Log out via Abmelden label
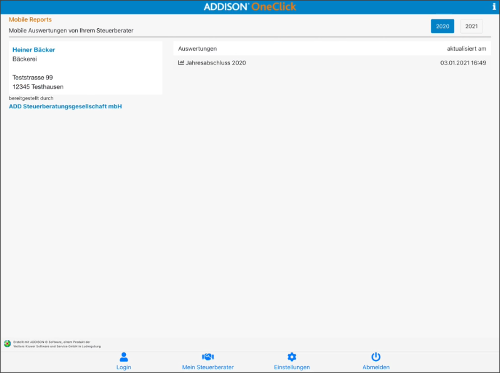Image resolution: width=500 pixels, height=373 pixels. tap(376, 367)
